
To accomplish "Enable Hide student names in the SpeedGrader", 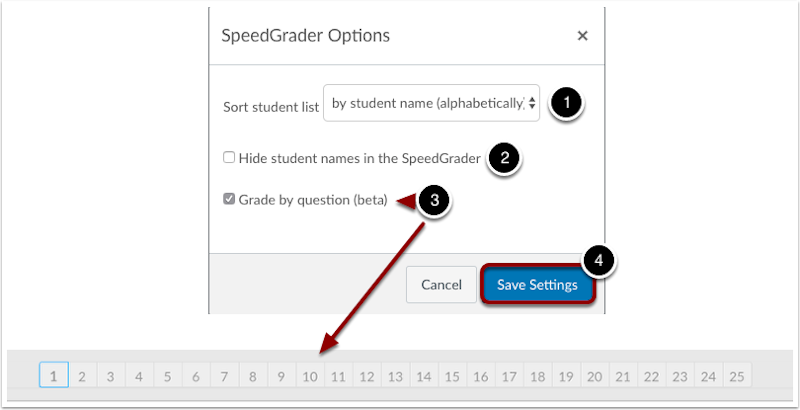I will click(229, 157).
